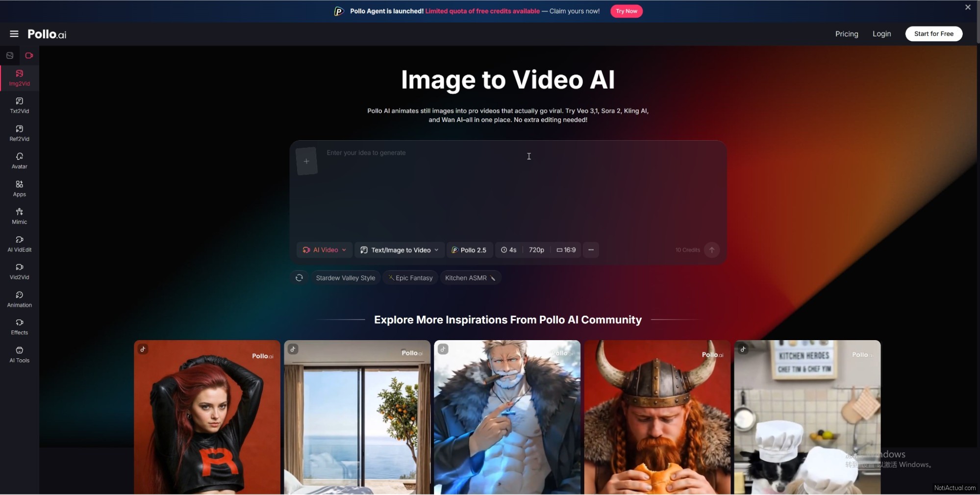Open the Pollo 2.5 model selector

tap(469, 250)
